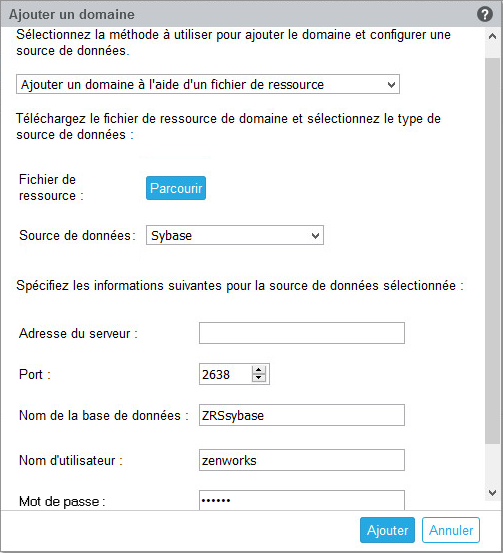Click the Mot de passe field
503x553 pixels.
coord(302,500)
